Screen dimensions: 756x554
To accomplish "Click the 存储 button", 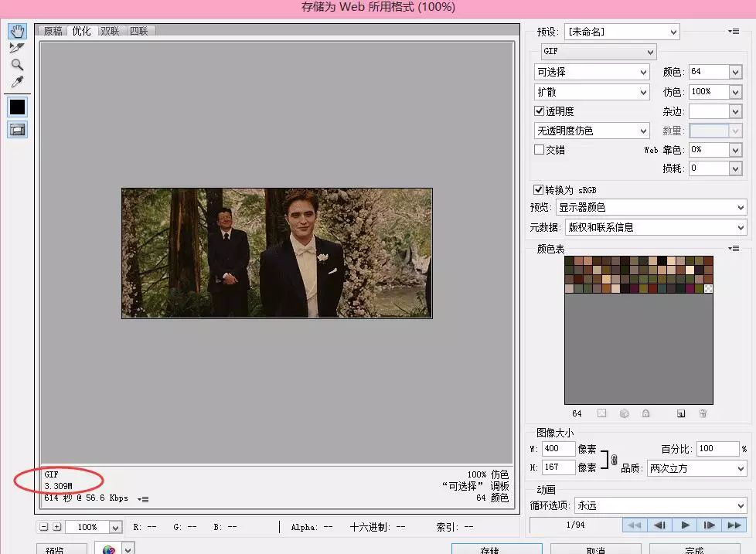I will pyautogui.click(x=497, y=549).
